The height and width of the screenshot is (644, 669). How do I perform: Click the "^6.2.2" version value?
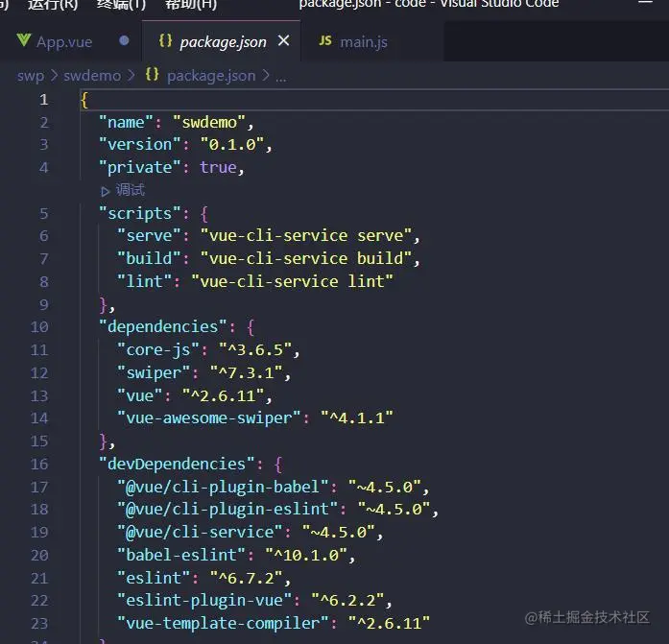tap(347, 601)
